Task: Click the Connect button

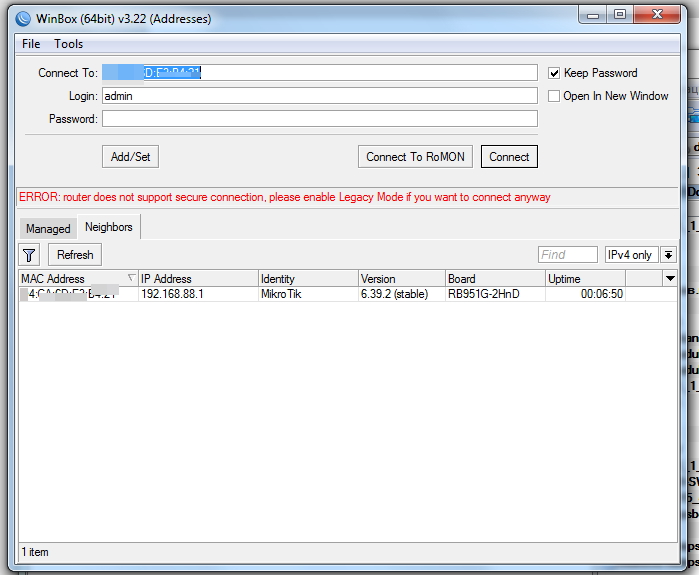Action: [509, 157]
